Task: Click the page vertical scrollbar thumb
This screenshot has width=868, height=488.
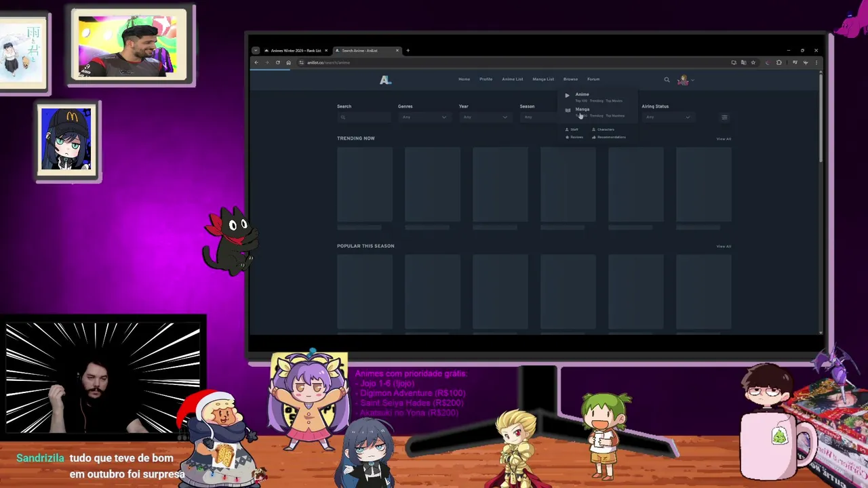Action: click(x=821, y=119)
